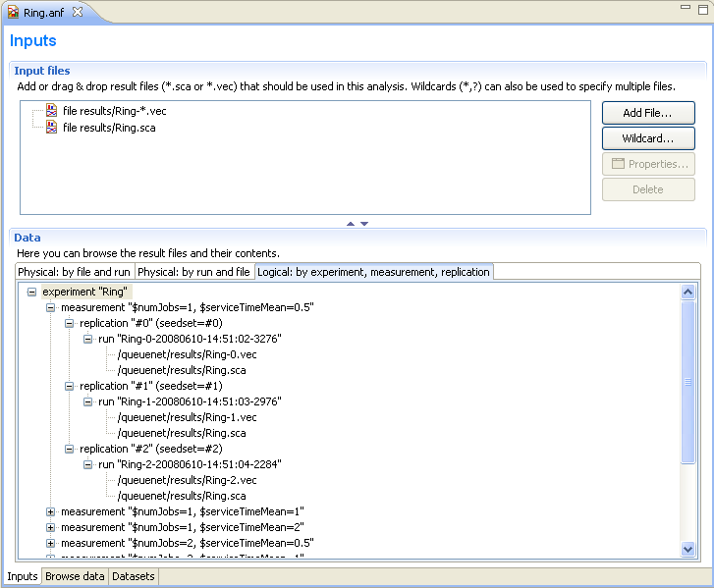This screenshot has height=588, width=714.
Task: Select replication "#1" (seedset=#1) row
Action: point(151,386)
